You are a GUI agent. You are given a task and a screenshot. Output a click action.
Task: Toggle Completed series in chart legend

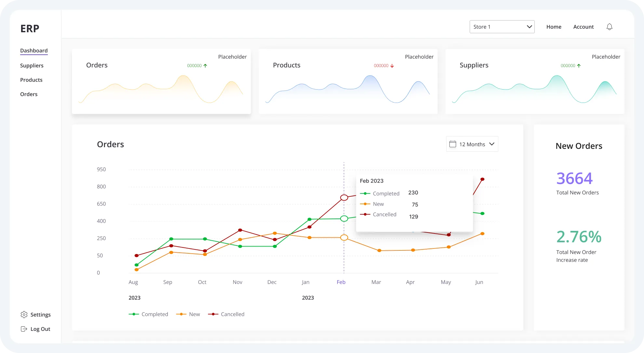point(148,314)
